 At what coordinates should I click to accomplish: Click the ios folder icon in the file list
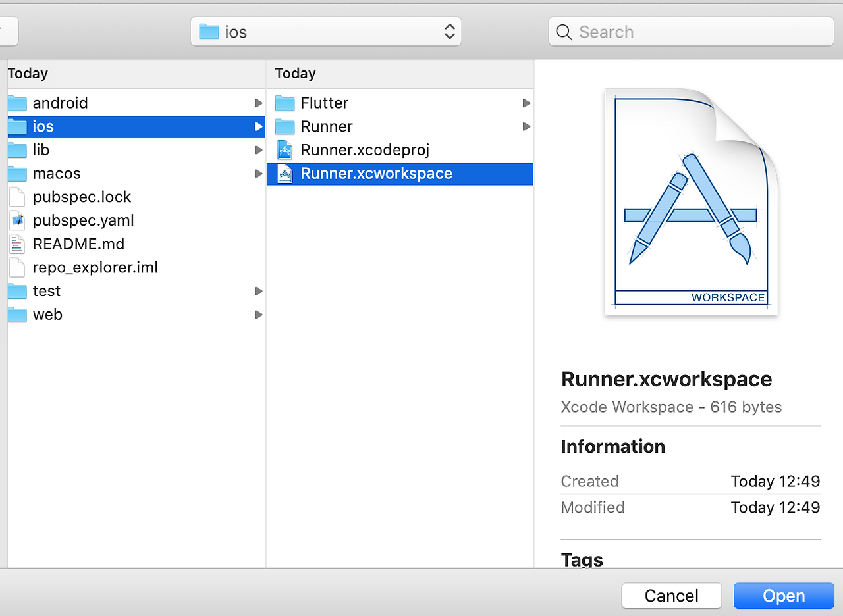pyautogui.click(x=17, y=127)
